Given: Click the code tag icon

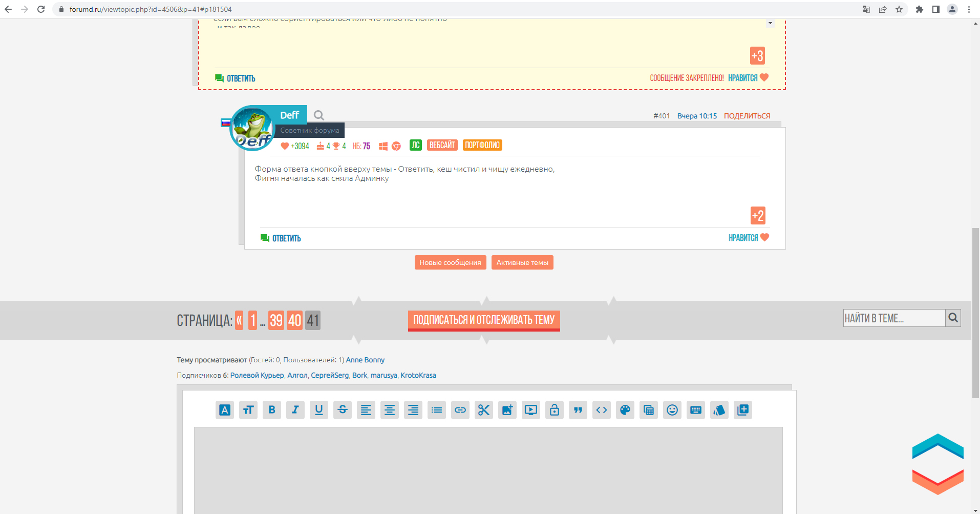Looking at the screenshot, I should (x=602, y=410).
